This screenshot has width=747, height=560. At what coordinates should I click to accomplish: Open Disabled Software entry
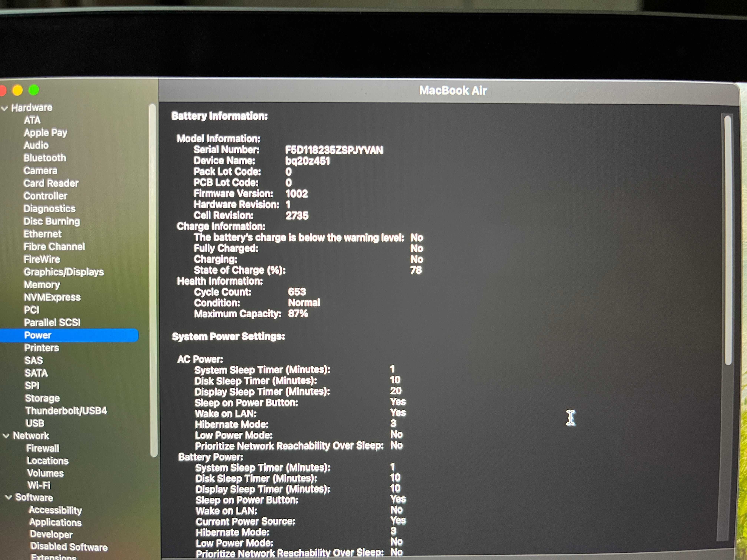(69, 547)
